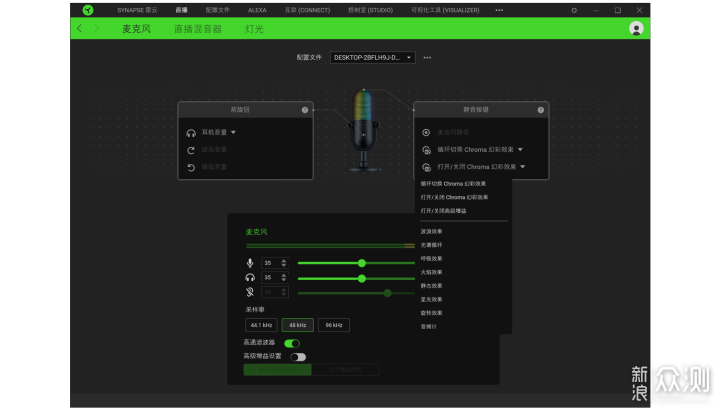Image resolution: width=720 pixels, height=411 pixels.
Task: Click the Razer logo icon in title bar
Action: [88, 10]
